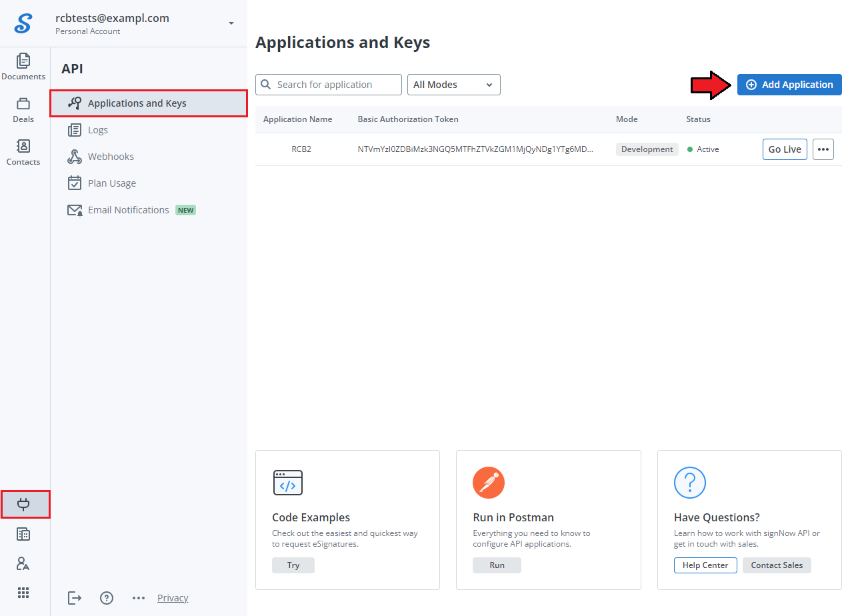Click the Application Name column header
The image size is (844, 616).
[x=297, y=119]
